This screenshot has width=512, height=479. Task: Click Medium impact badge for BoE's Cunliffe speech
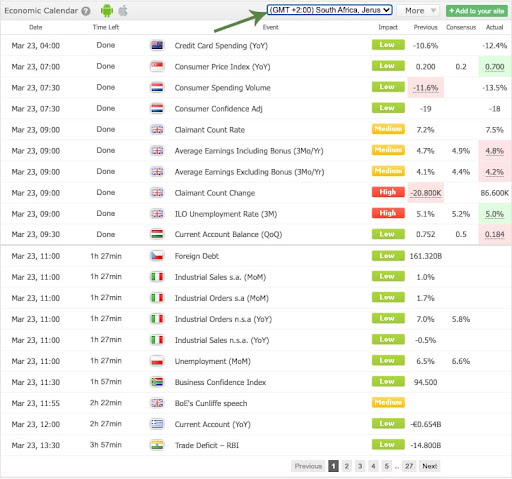[x=388, y=402]
